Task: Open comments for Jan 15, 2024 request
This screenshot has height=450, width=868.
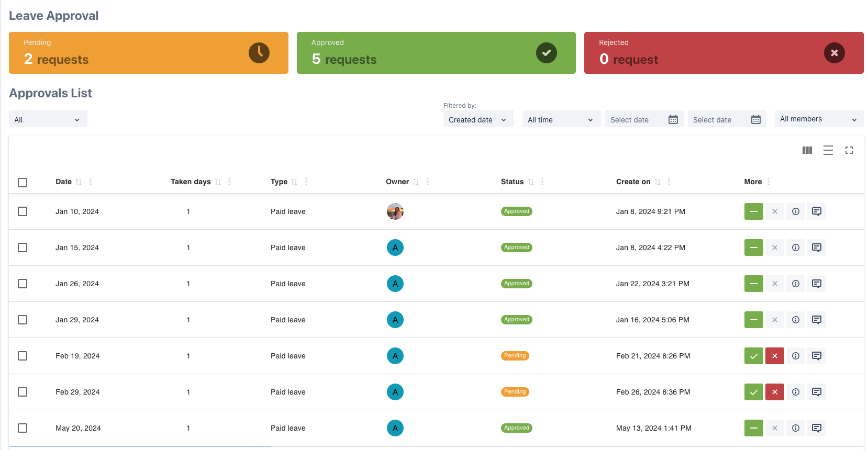Action: click(816, 248)
